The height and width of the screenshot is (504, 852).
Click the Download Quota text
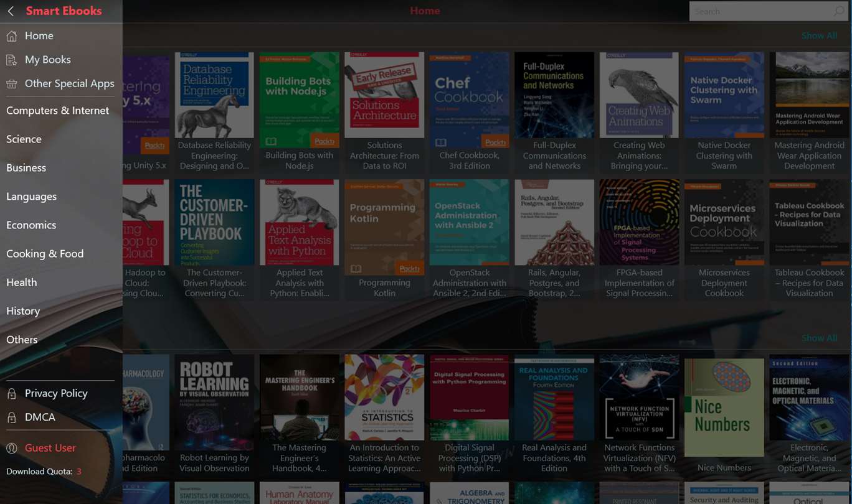[x=39, y=472]
